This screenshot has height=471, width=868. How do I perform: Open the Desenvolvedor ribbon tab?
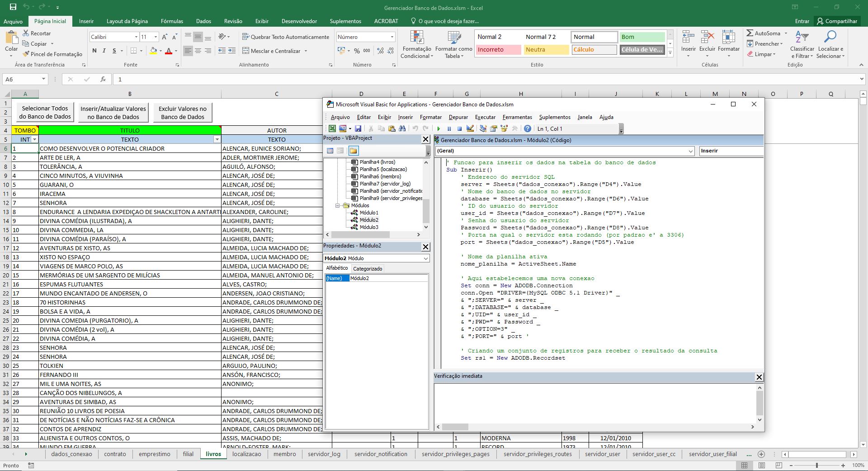(x=299, y=21)
